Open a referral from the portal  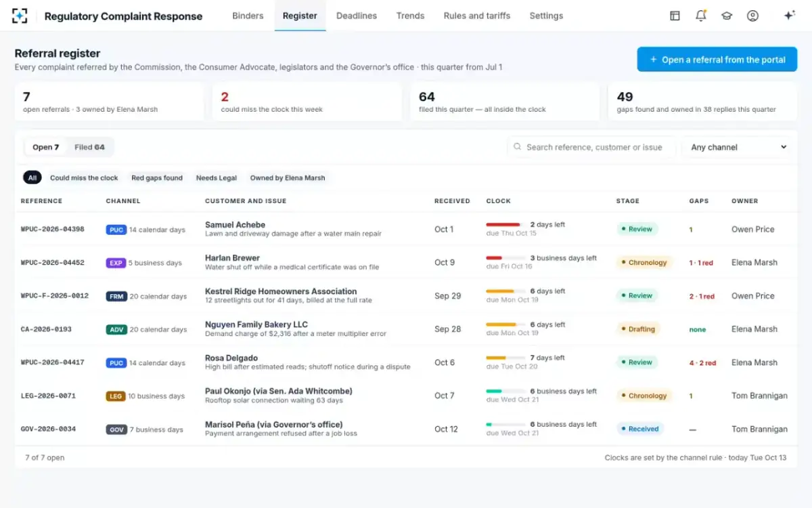(x=717, y=60)
